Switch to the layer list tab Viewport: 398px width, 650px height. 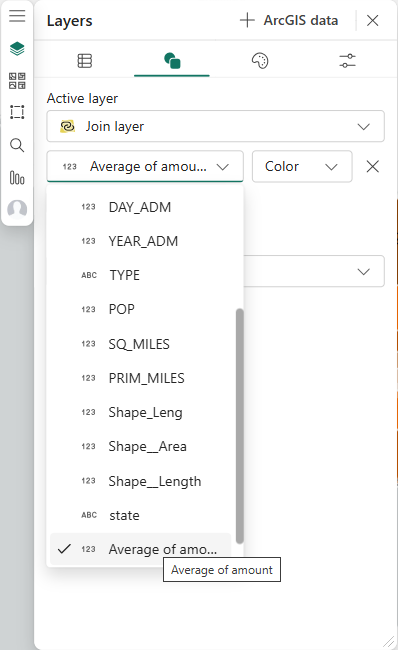85,61
